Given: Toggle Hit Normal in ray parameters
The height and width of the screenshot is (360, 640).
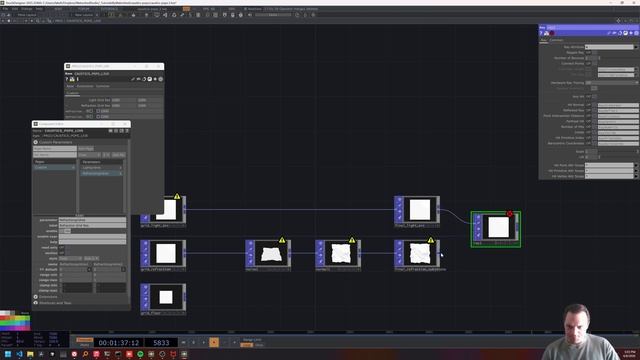Looking at the screenshot, I should point(591,105).
